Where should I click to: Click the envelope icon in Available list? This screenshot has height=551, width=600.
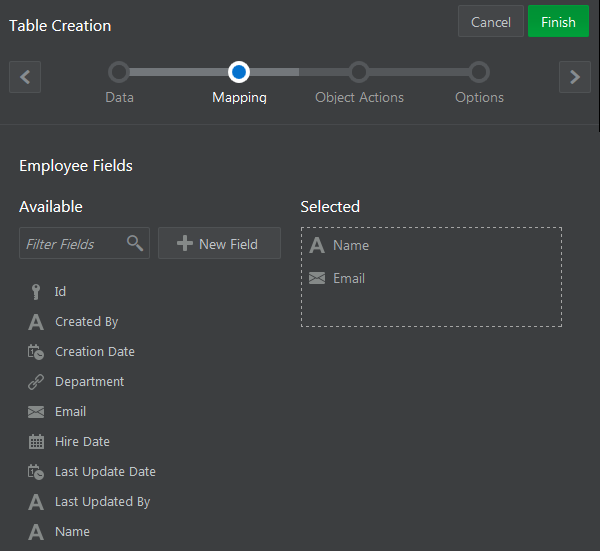[36, 412]
